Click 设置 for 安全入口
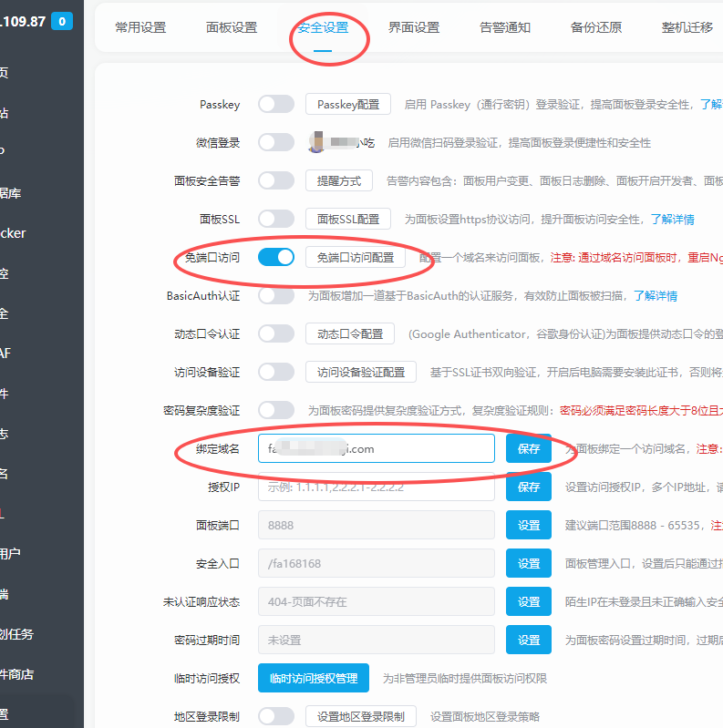The image size is (723, 728). point(529,563)
